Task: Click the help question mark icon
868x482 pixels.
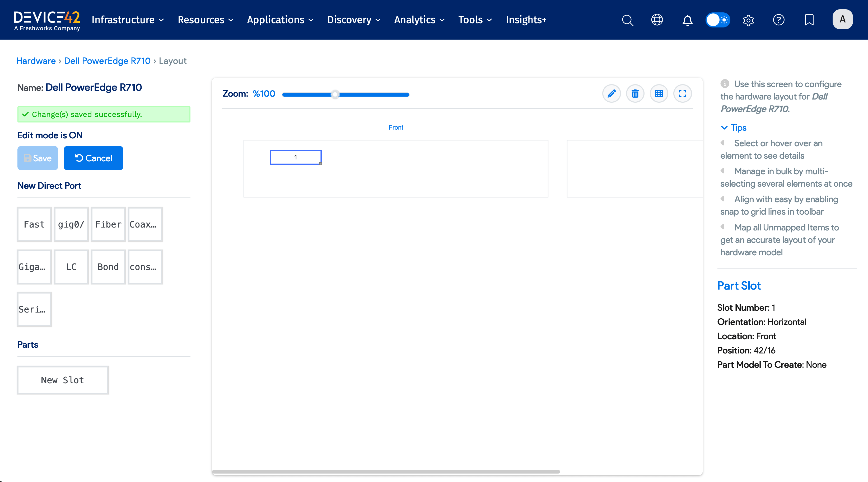Action: pyautogui.click(x=778, y=20)
